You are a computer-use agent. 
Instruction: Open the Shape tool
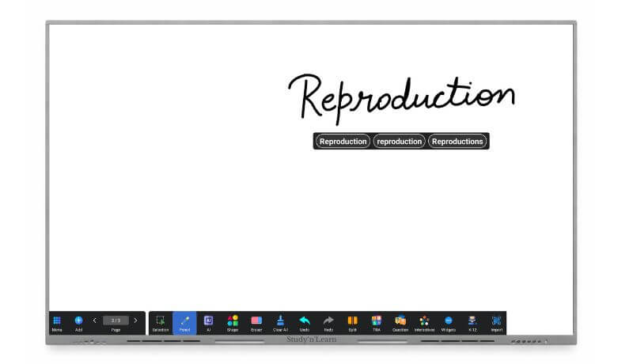(233, 320)
